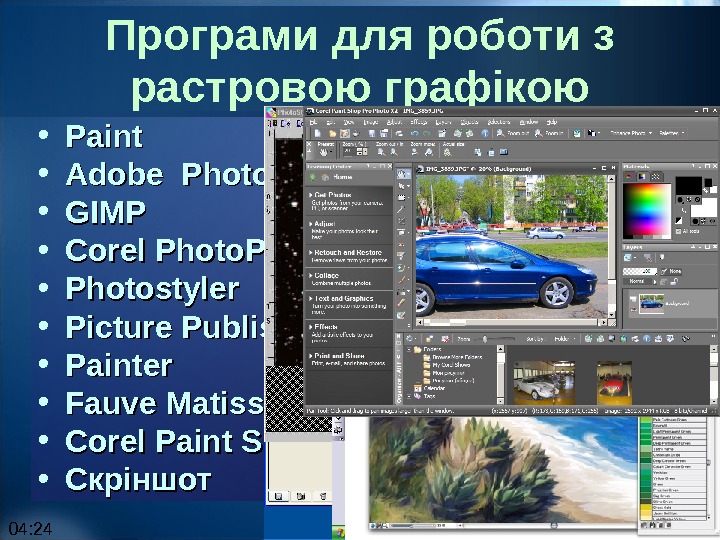720x540 pixels.
Task: Open the Normal blend mode dropdown
Action: click(x=639, y=281)
